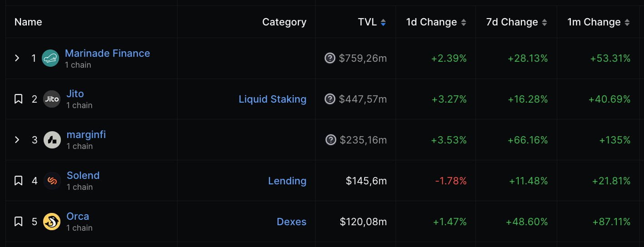This screenshot has height=247, width=644.
Task: Open the Lending category link
Action: click(x=287, y=181)
